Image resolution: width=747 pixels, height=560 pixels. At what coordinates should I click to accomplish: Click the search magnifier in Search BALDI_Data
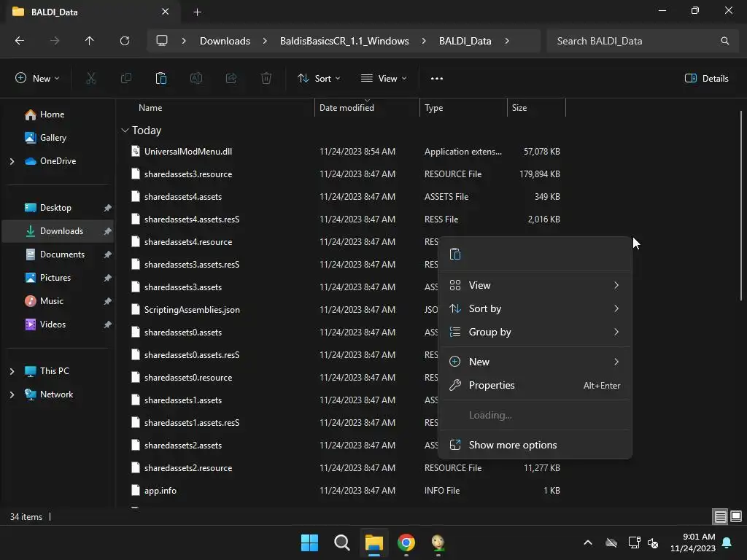click(724, 41)
